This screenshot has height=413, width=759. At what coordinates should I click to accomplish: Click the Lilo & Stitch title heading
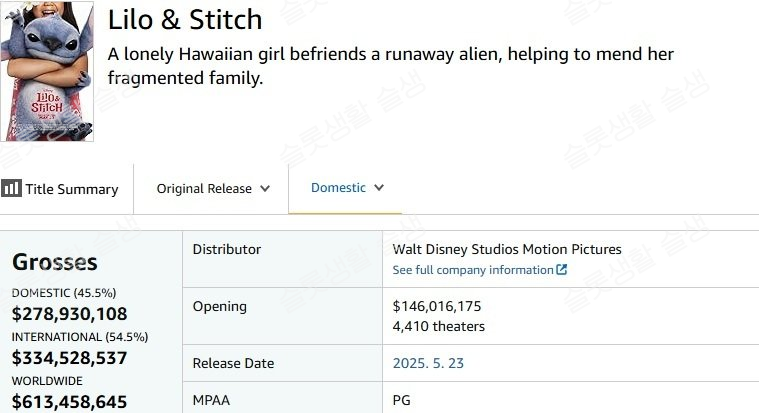[185, 18]
